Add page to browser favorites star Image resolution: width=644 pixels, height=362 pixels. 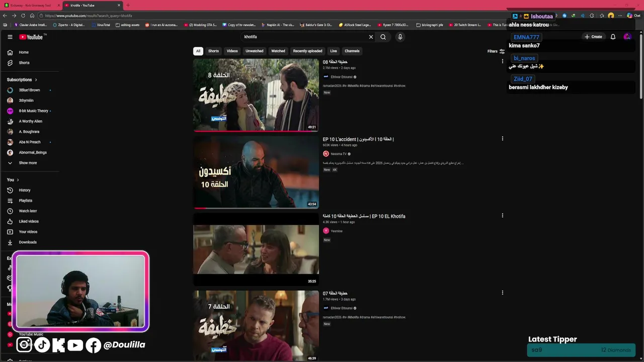coord(602,16)
